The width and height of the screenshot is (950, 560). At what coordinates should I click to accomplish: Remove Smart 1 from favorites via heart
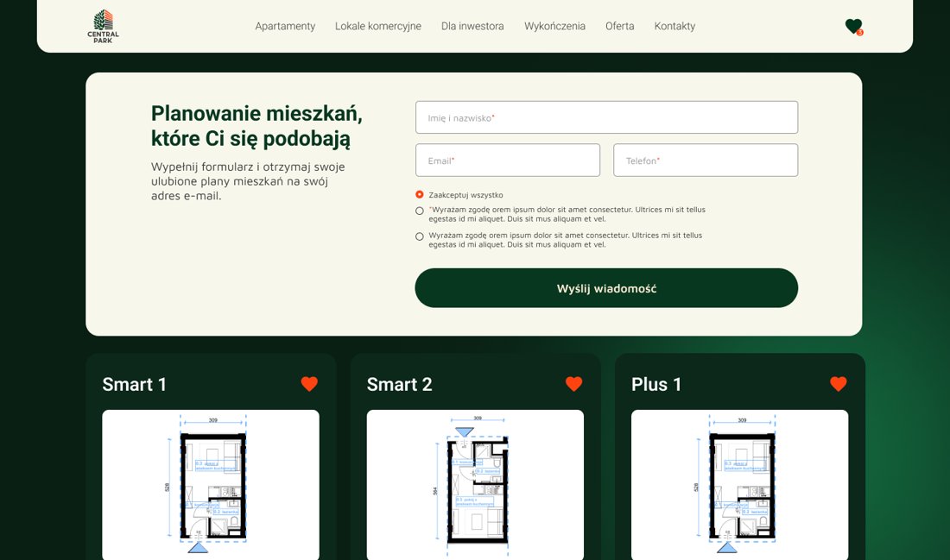coord(309,384)
